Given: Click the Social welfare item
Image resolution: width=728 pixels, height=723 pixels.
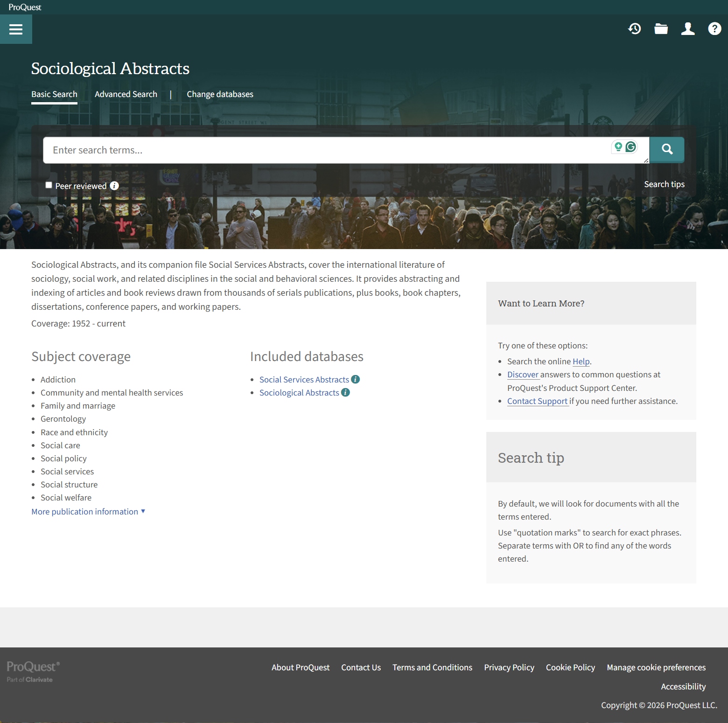Looking at the screenshot, I should pos(66,498).
